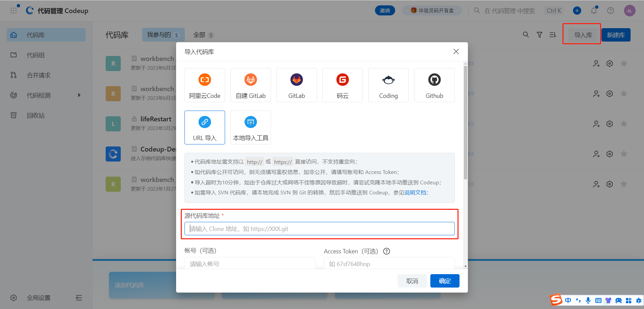The height and width of the screenshot is (309, 644).
Task: Click the import dialog vertical scrollbar
Action: click(x=466, y=122)
